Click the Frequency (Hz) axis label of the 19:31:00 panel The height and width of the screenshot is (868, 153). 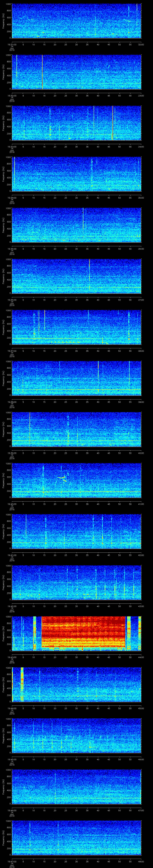[x=3, y=21]
